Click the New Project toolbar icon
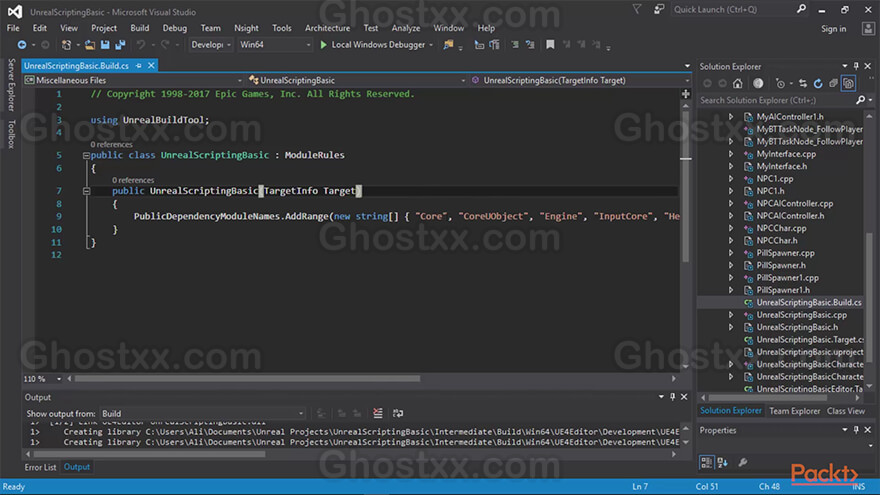Screen dimensions: 880x495 [66, 45]
